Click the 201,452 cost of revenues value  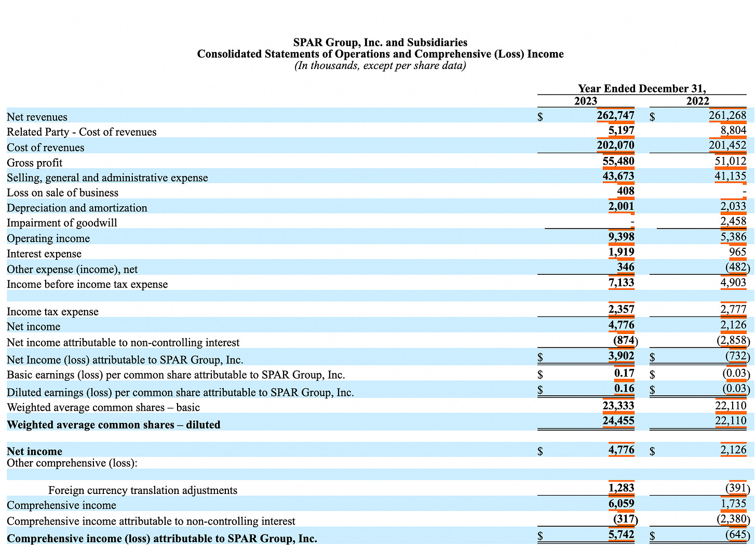coord(727,145)
